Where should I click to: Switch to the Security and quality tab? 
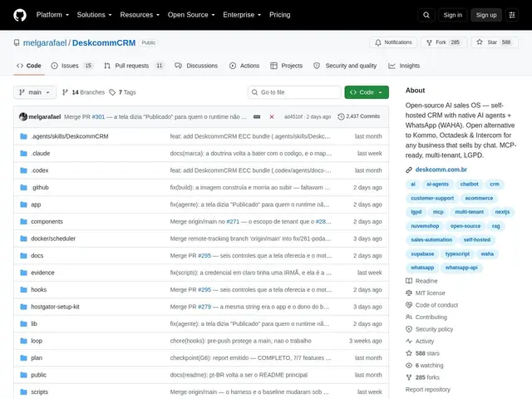pyautogui.click(x=345, y=66)
